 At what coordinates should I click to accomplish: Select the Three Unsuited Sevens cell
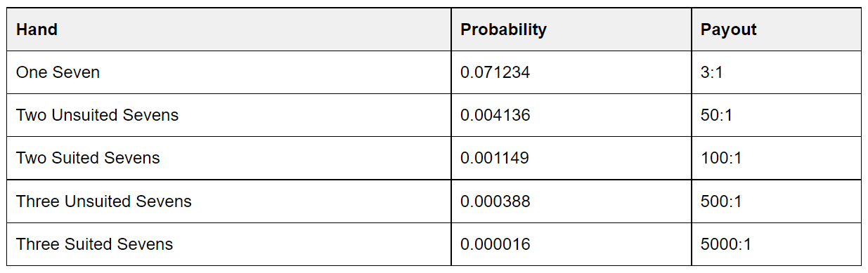coord(229,201)
